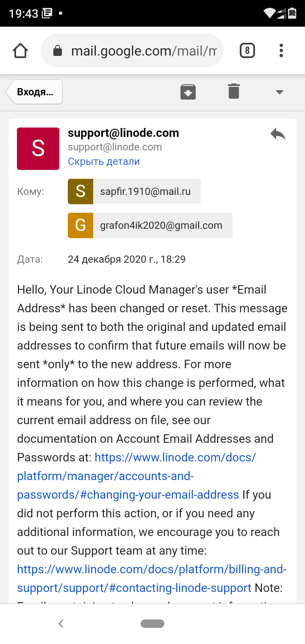Open Chrome's three-dot overflow menu
This screenshot has width=305, height=644.
point(281,51)
